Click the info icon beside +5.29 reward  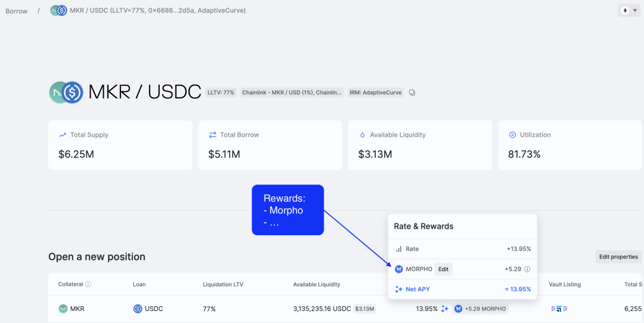tap(527, 269)
